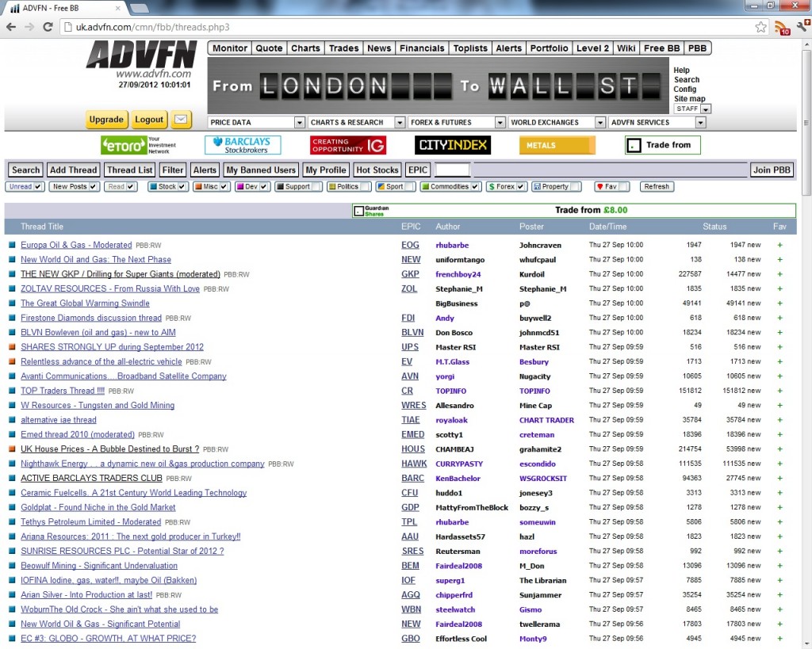Expand the WORLD EXCHANGES dropdown
The image size is (812, 649).
(x=599, y=123)
